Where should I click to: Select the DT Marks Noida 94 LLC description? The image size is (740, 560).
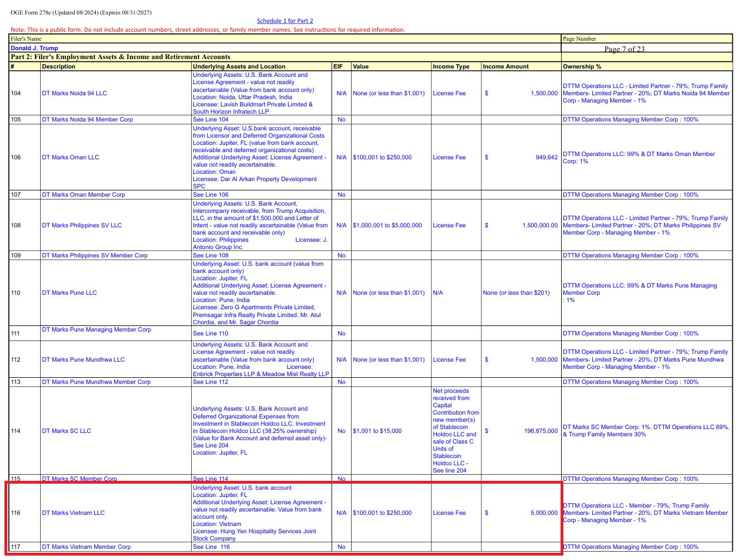pyautogui.click(x=74, y=93)
